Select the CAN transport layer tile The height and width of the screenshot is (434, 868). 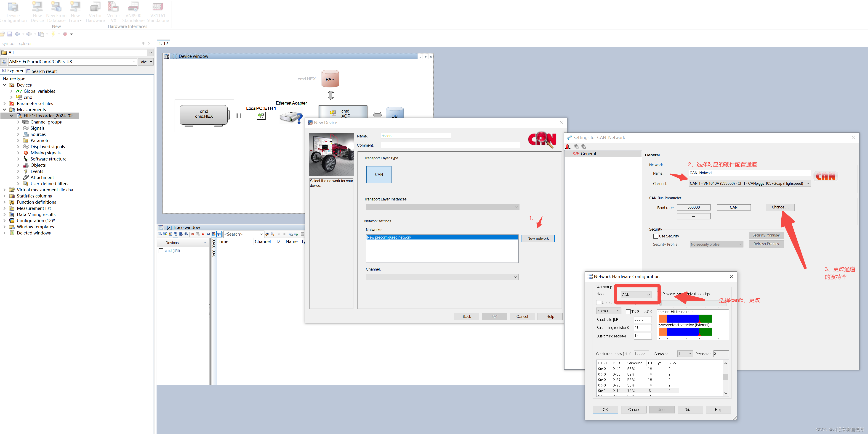click(x=379, y=174)
